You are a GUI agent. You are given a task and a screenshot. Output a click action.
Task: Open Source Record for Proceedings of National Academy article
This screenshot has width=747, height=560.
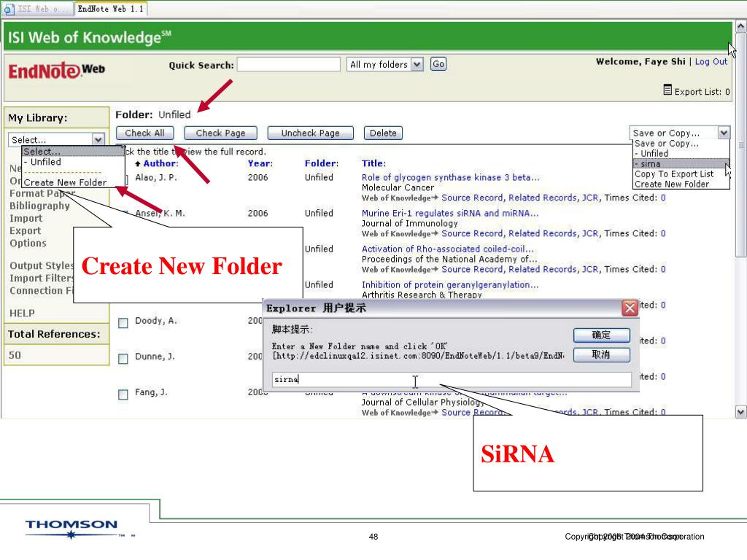(x=472, y=269)
